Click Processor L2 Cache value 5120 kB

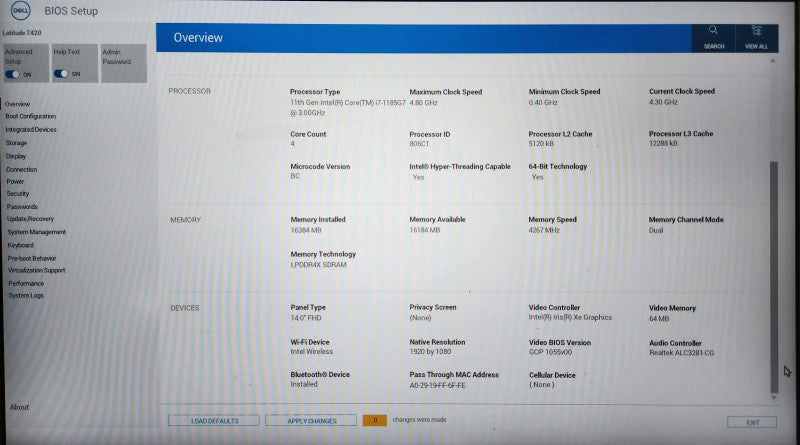[x=541, y=143]
